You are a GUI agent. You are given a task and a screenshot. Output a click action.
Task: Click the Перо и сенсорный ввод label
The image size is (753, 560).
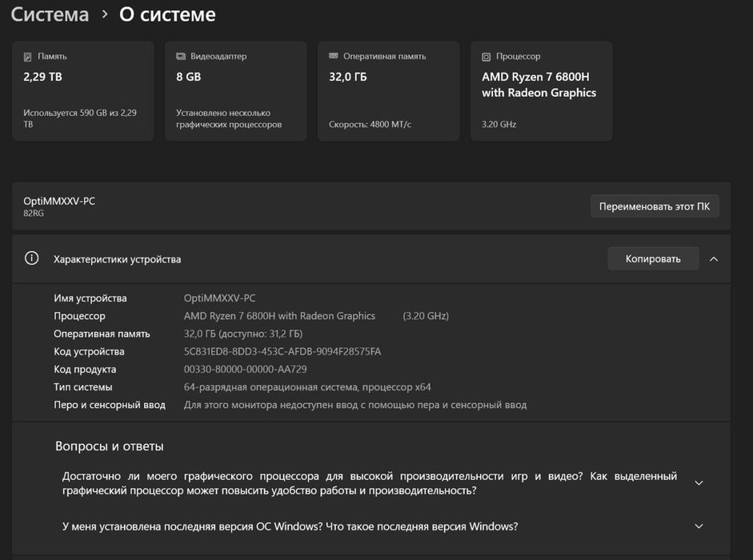click(110, 405)
